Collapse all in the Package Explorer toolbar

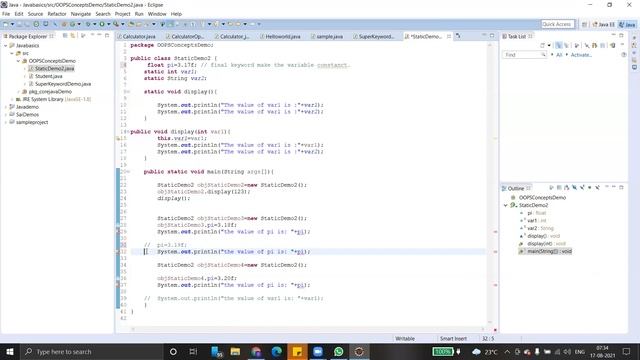65,36
